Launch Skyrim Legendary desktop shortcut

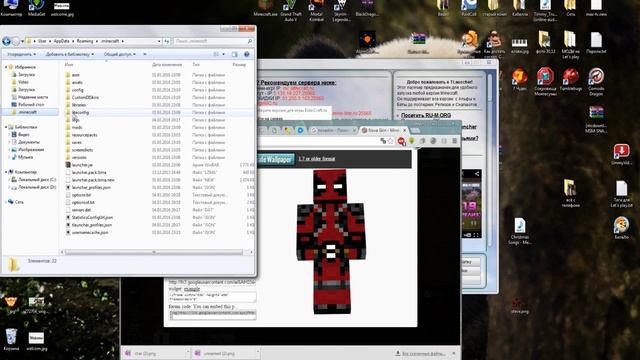(x=341, y=10)
